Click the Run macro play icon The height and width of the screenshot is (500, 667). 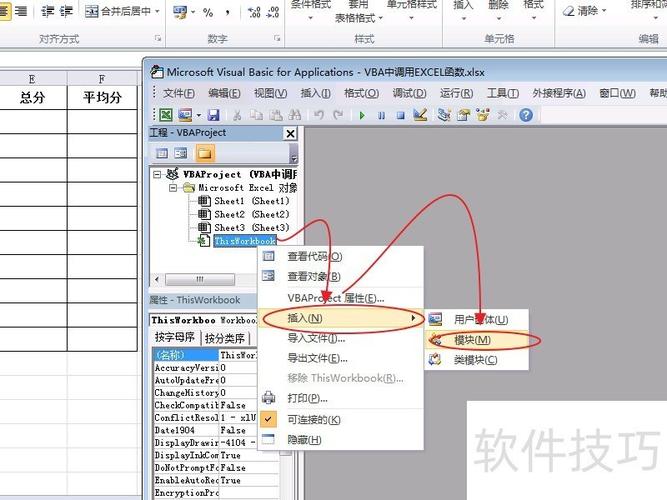click(x=362, y=115)
